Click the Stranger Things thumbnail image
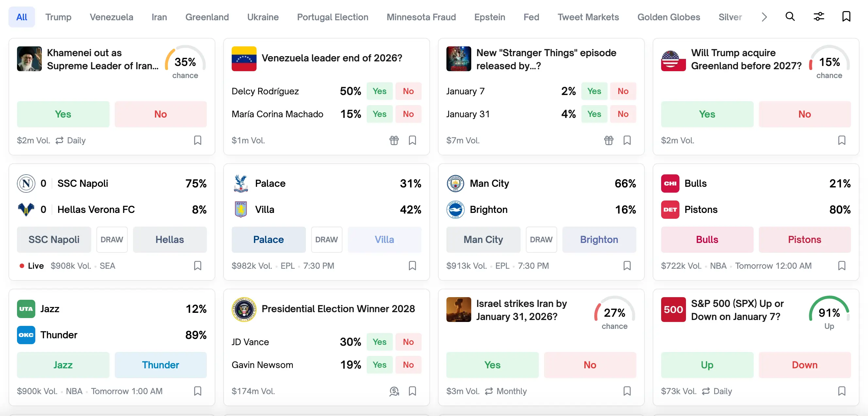Viewport: 868px width, 416px height. click(458, 59)
